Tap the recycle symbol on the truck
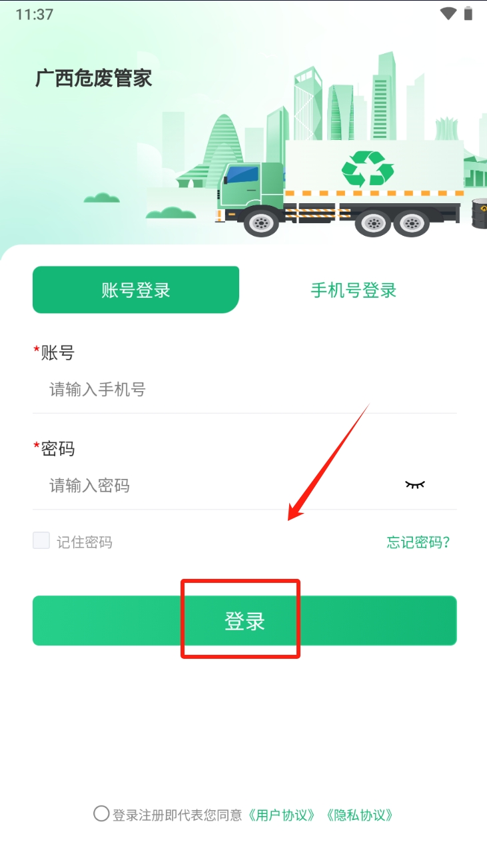Screen dimensions: 487x868 point(368,169)
